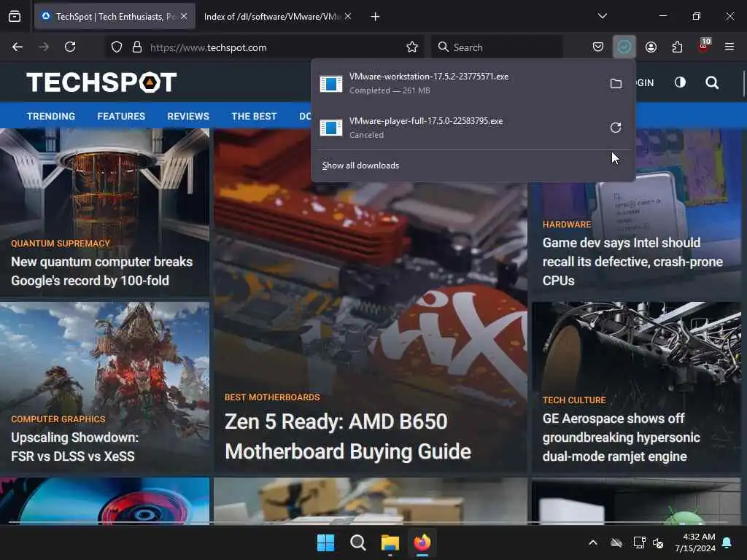
Task: Switch to the TechSpot tab
Action: pos(115,17)
